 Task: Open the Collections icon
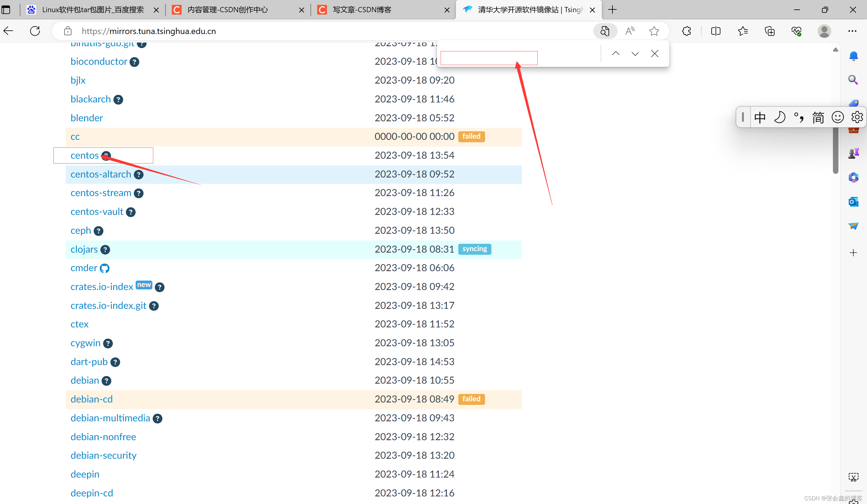[x=770, y=31]
